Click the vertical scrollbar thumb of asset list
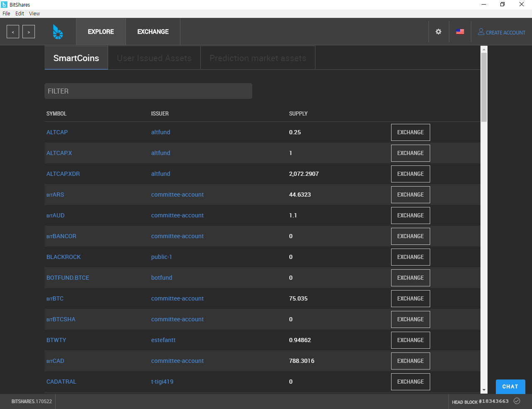This screenshot has width=532, height=409. (x=484, y=87)
